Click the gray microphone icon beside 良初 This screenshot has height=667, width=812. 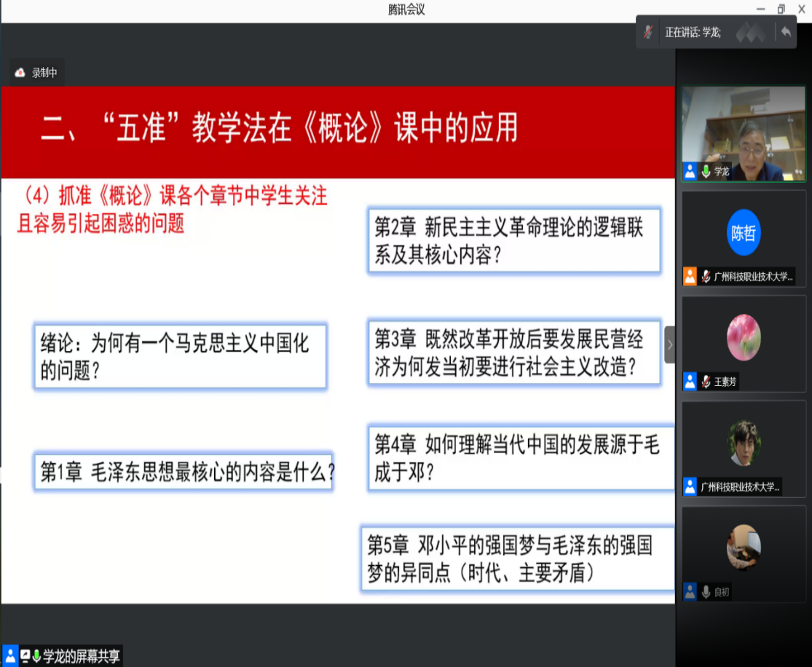(x=705, y=592)
